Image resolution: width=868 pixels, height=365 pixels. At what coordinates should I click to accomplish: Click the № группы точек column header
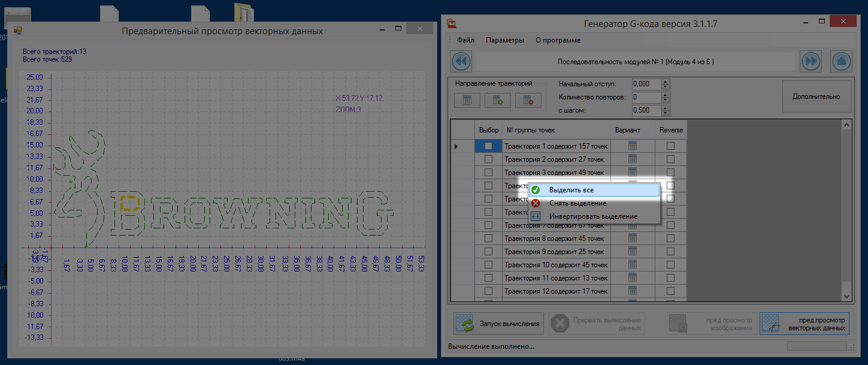point(556,130)
